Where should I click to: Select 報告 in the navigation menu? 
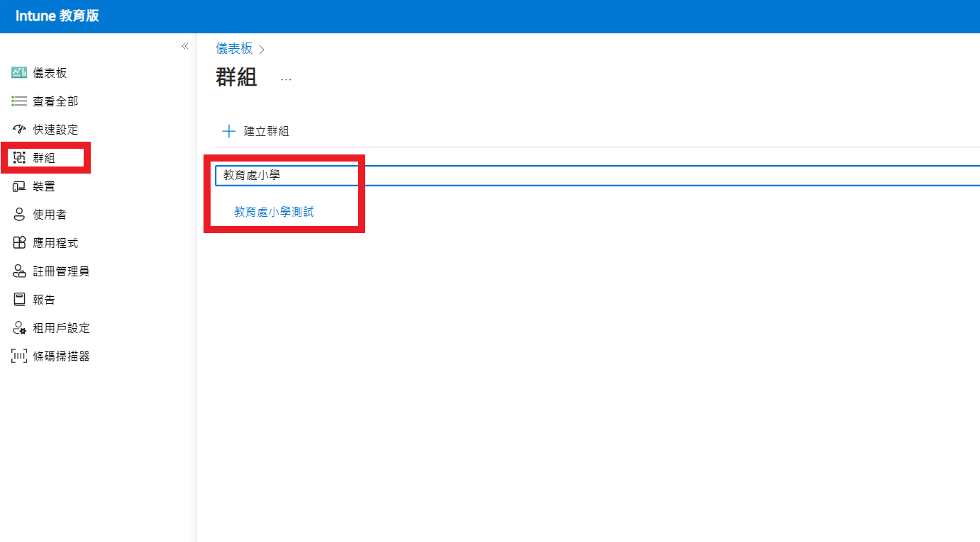(x=44, y=300)
